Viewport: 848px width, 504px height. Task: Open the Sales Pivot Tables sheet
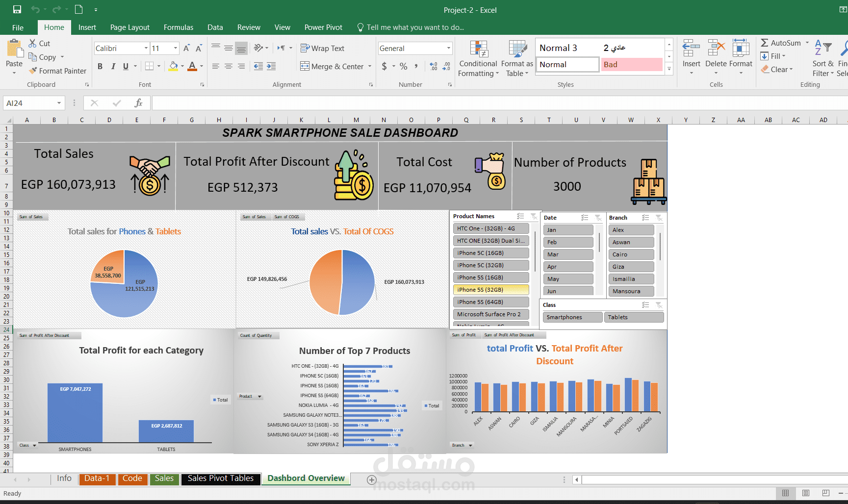[221, 479]
